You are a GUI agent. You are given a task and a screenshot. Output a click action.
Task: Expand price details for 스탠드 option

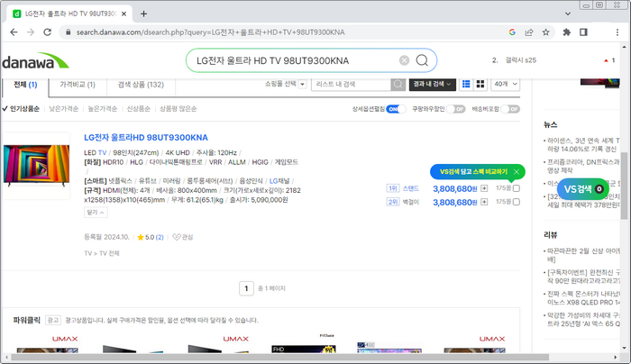(x=484, y=188)
